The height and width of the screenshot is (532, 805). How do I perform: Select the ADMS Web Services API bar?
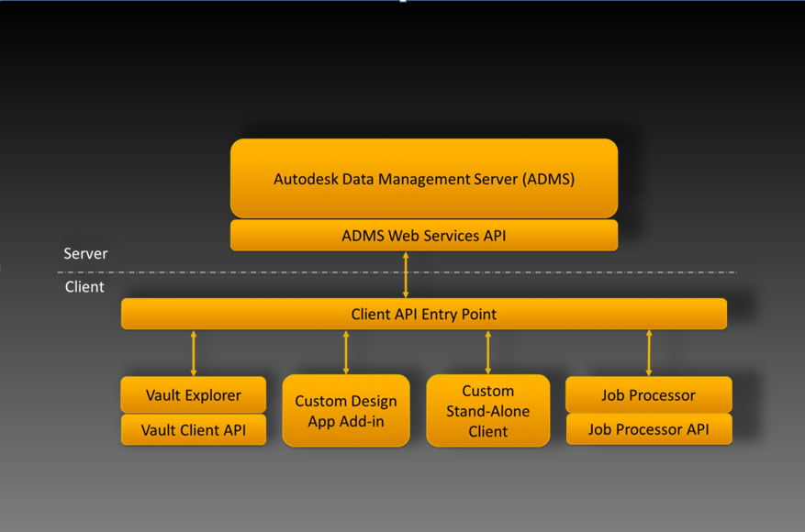click(423, 236)
